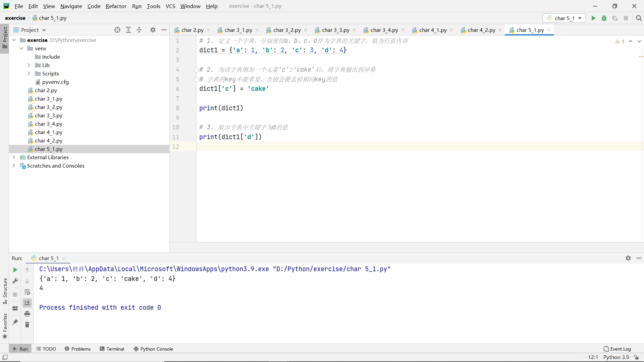The width and height of the screenshot is (644, 362).
Task: Toggle read-only lock icon in status bar
Action: pos(636,357)
